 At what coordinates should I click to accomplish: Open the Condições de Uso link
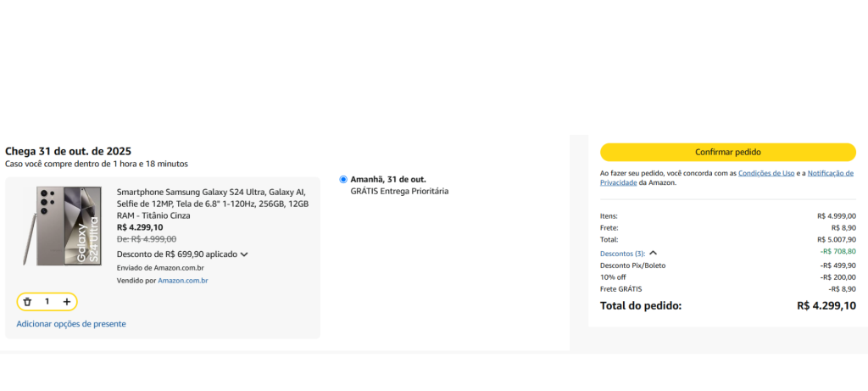coord(766,173)
